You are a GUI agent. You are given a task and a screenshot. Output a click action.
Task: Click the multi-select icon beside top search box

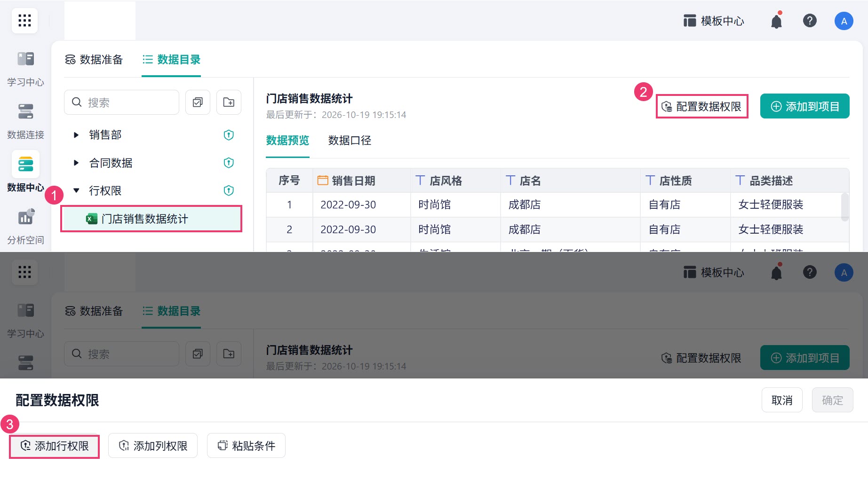pyautogui.click(x=198, y=102)
